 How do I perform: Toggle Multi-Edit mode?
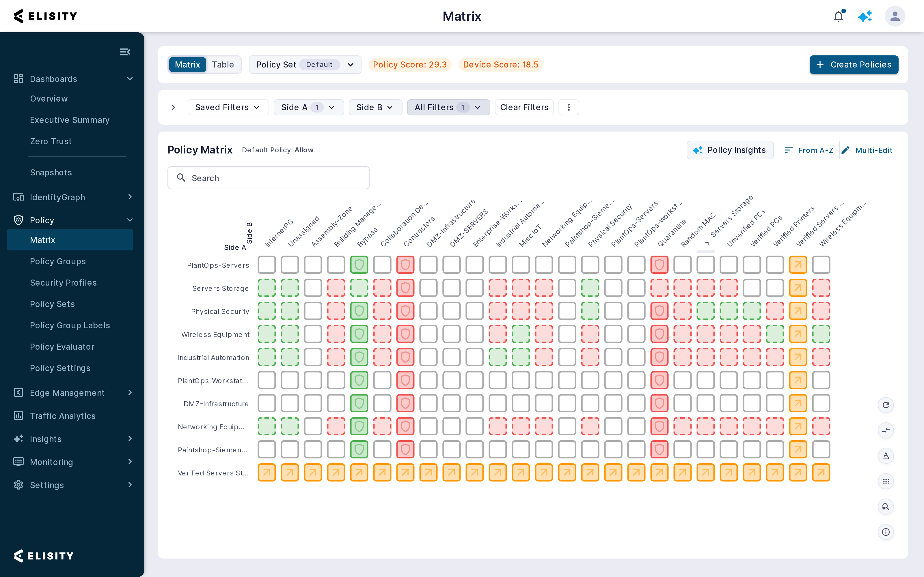point(867,150)
